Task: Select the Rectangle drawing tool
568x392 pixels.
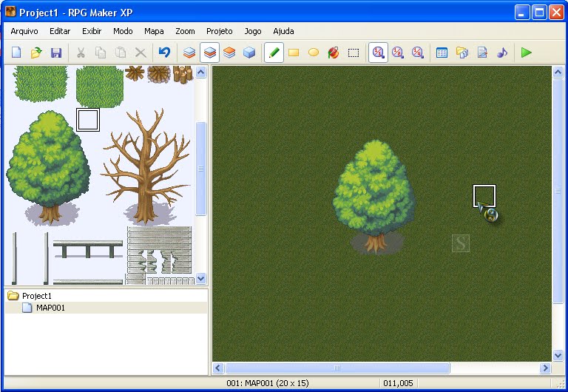Action: (x=294, y=53)
